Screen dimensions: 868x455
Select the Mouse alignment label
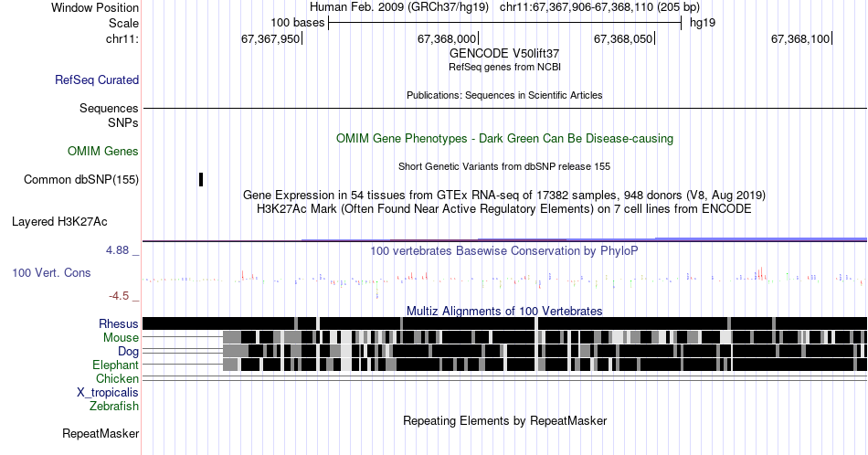click(121, 338)
